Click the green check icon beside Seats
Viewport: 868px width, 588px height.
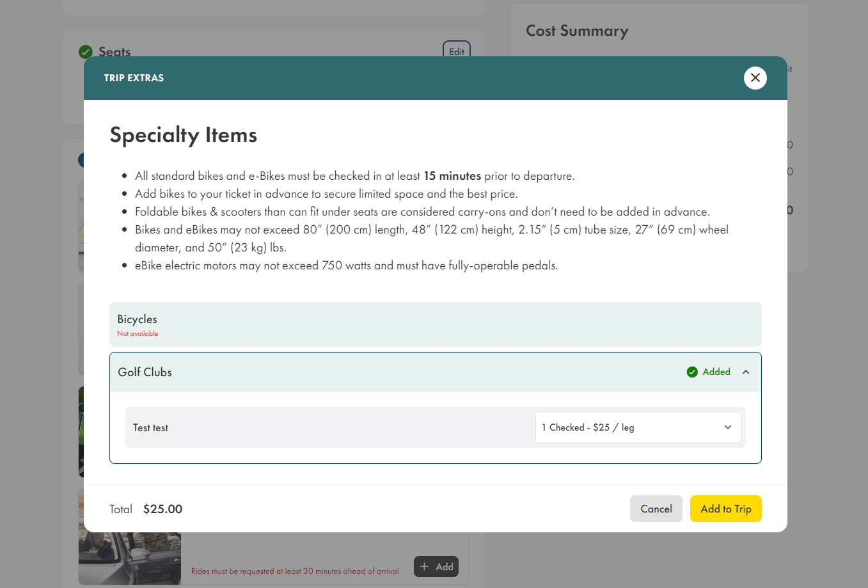85,52
